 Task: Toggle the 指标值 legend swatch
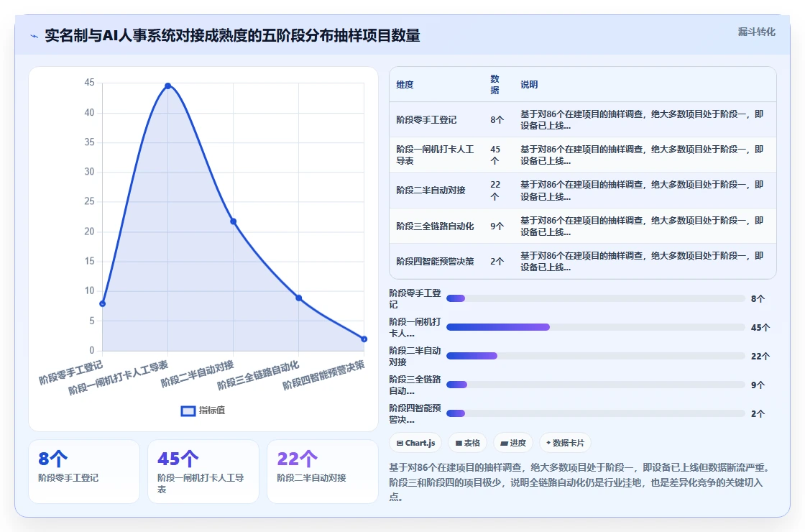(x=188, y=411)
